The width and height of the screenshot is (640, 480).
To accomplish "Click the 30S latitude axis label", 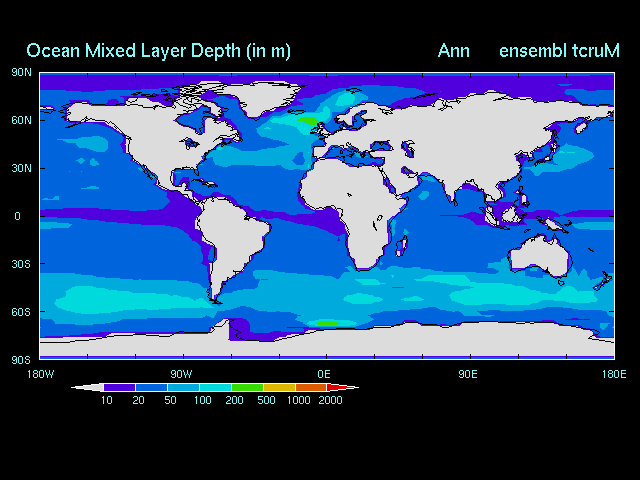I will click(x=22, y=264).
